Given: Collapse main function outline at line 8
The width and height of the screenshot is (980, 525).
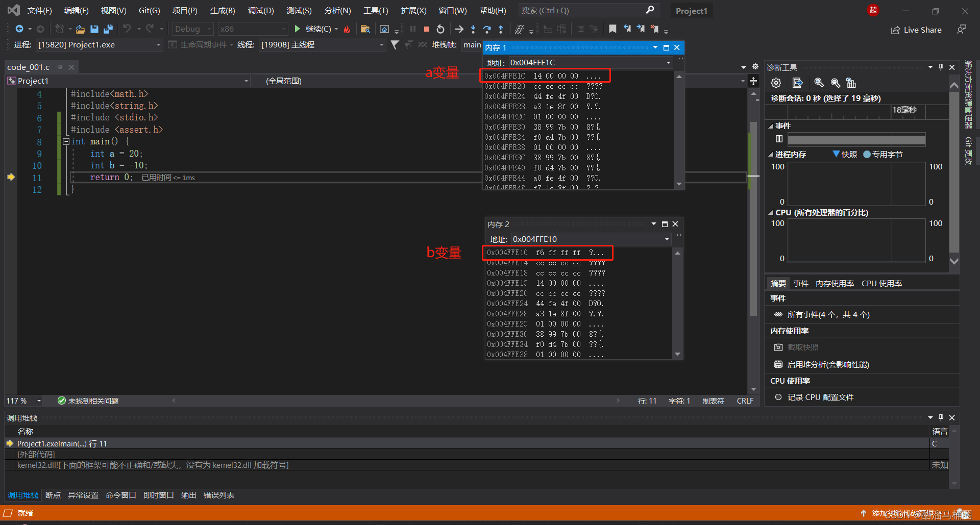Looking at the screenshot, I should click(x=66, y=141).
